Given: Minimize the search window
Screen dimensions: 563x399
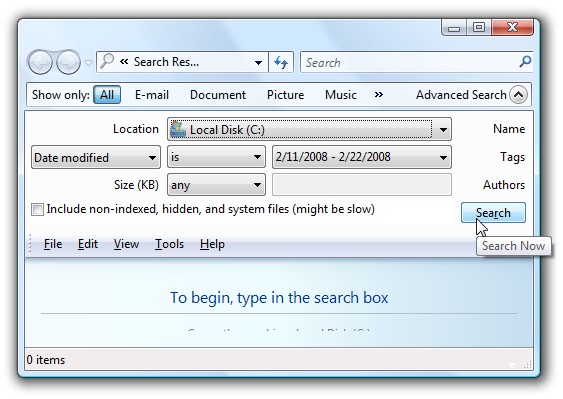Looking at the screenshot, I should tap(454, 28).
